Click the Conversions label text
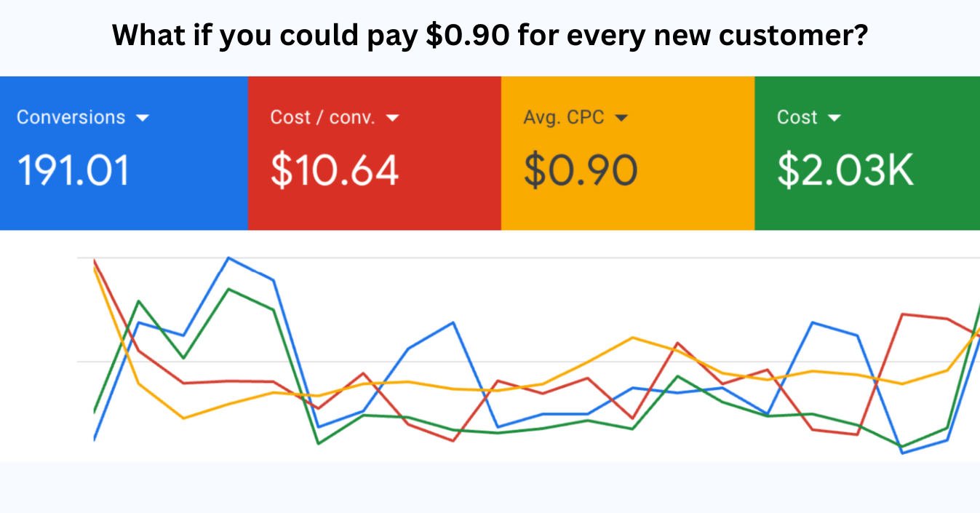 pos(71,117)
